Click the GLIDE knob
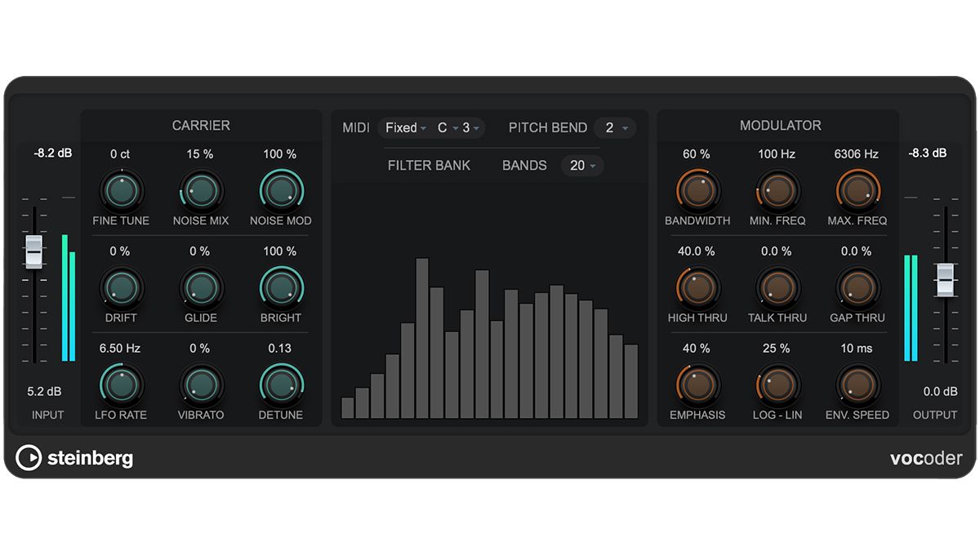Screen dimensions: 980x551 point(201,288)
